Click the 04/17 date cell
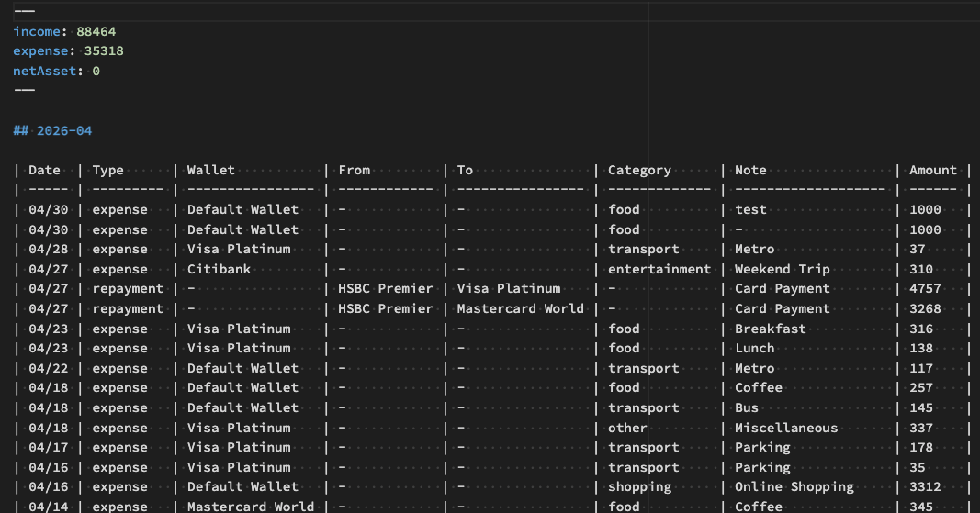 (x=49, y=448)
